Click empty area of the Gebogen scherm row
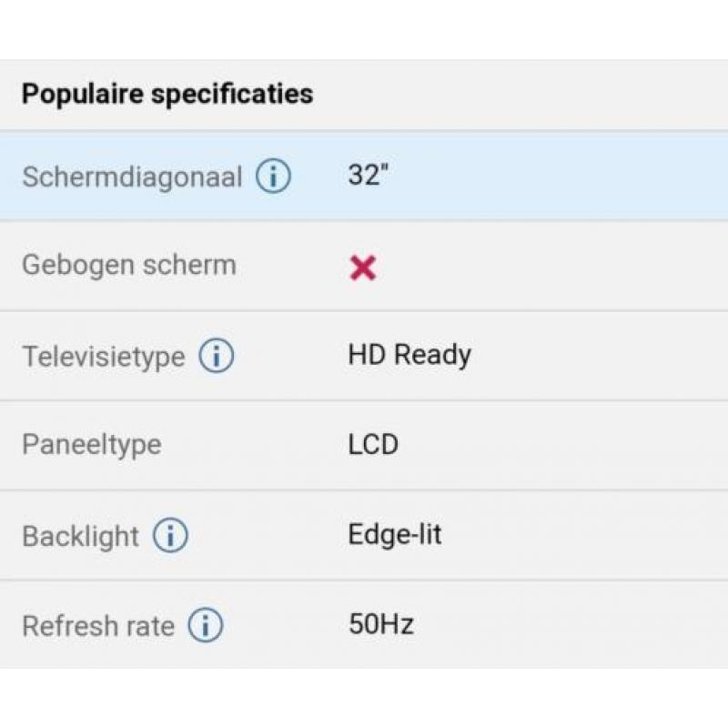Screen dimensions: 728x728 click(x=557, y=266)
